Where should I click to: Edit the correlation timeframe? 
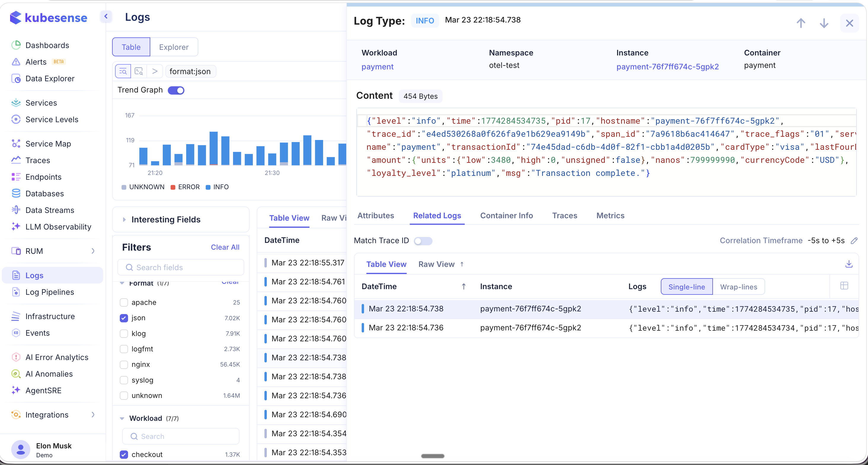(x=855, y=241)
